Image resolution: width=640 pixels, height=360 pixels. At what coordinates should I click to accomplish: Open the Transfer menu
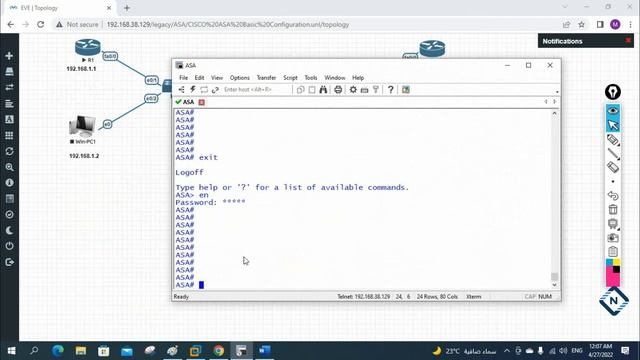(266, 78)
